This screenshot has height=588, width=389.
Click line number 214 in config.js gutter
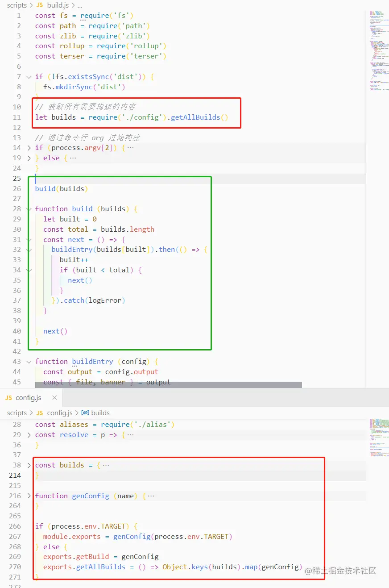(x=15, y=475)
